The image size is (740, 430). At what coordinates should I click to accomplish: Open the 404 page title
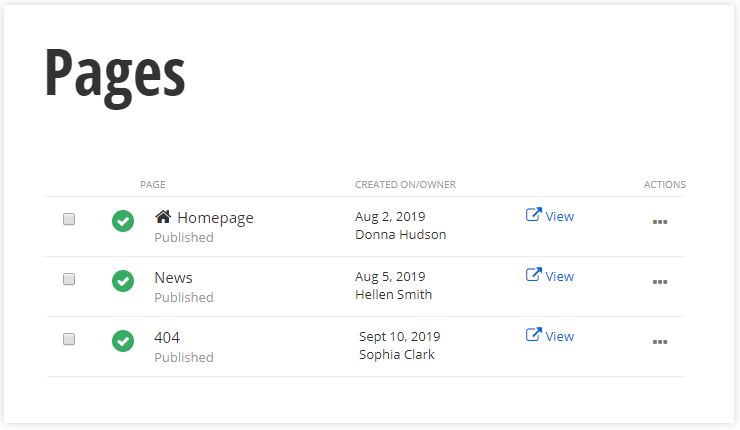coord(167,337)
